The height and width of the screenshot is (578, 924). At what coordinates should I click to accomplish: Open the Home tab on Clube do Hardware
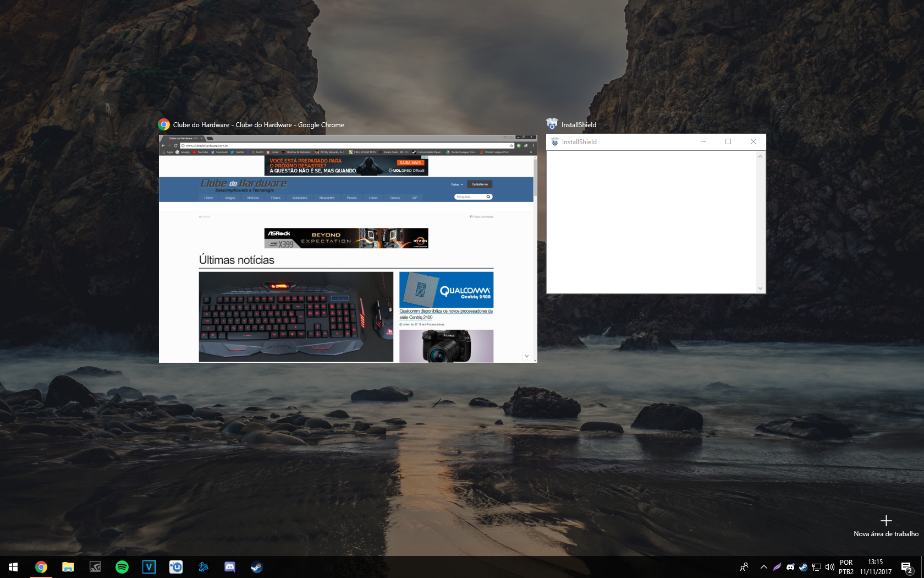208,198
